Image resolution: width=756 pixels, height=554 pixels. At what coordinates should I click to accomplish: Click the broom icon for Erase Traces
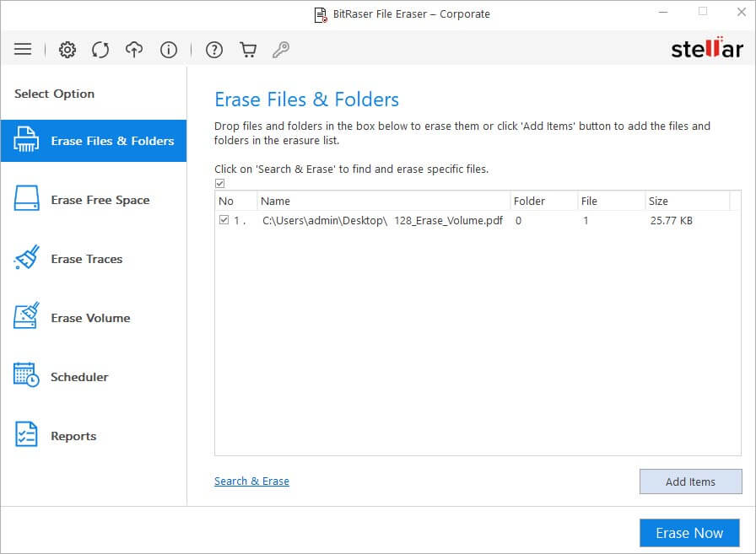26,257
